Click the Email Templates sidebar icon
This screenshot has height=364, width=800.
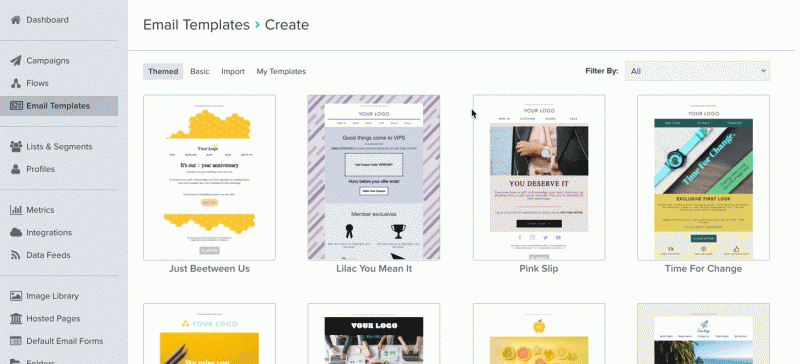click(16, 106)
